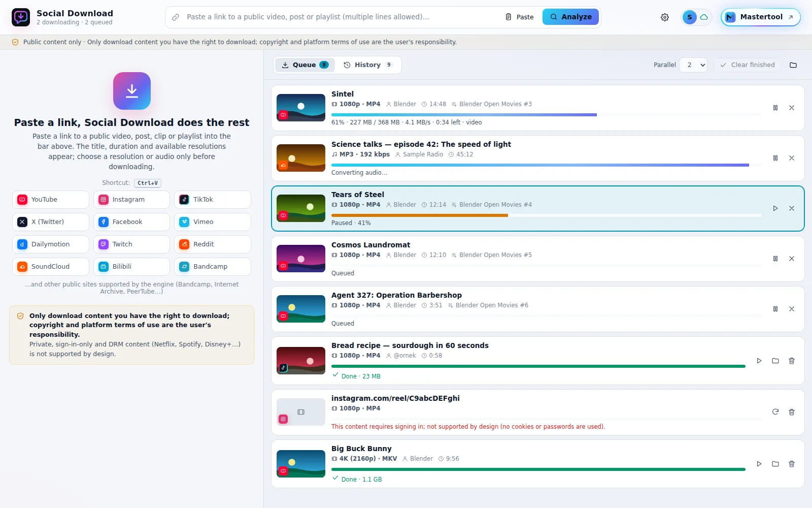
Task: Pause the Sintel download
Action: (x=775, y=108)
